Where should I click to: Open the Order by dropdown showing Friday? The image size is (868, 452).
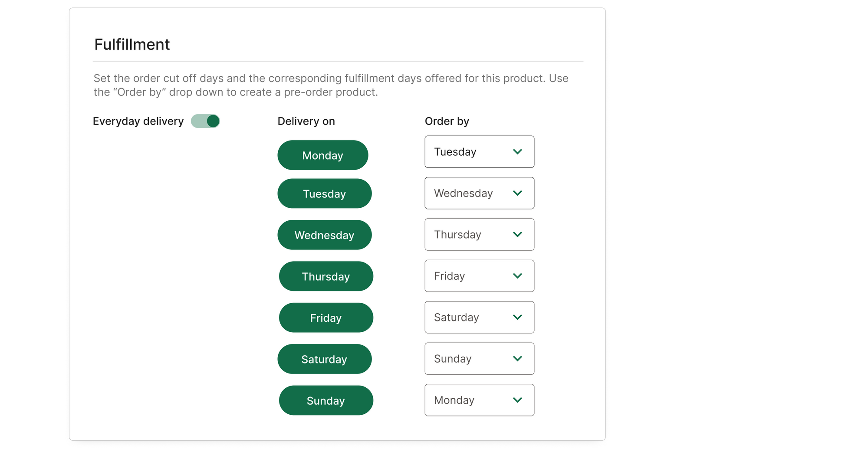(x=480, y=276)
